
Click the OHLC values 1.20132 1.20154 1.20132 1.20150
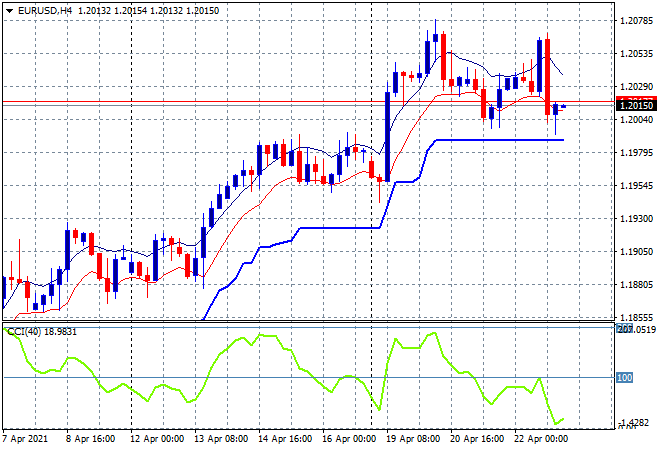[x=149, y=11]
